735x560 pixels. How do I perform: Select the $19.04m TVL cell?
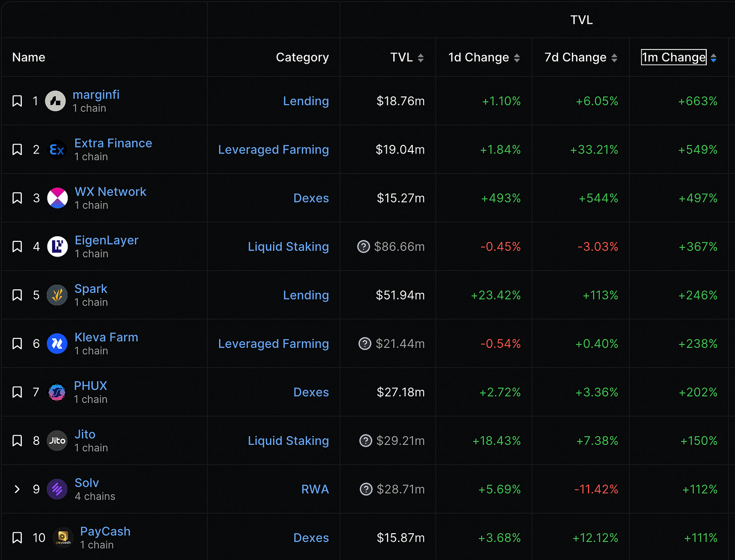tap(400, 149)
